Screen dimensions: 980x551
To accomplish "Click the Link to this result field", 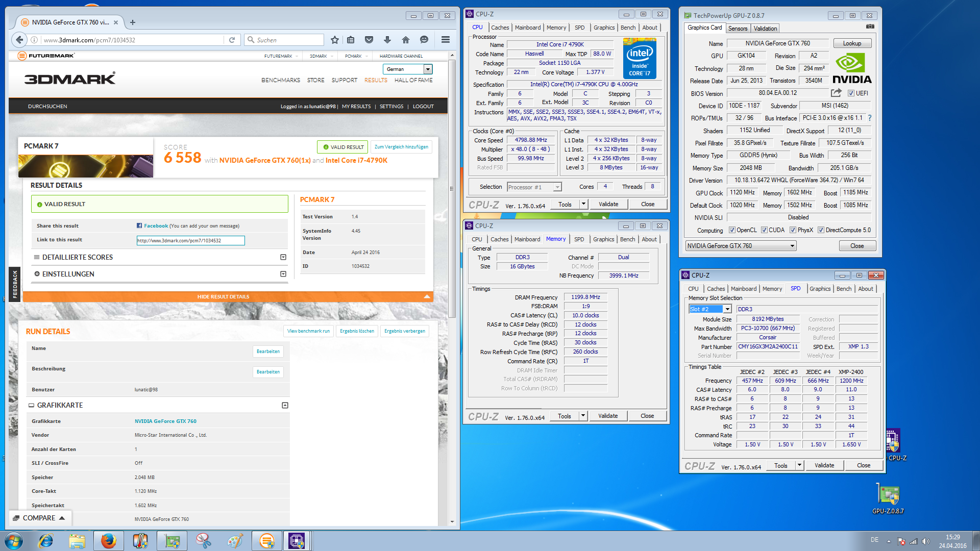I will click(x=190, y=240).
